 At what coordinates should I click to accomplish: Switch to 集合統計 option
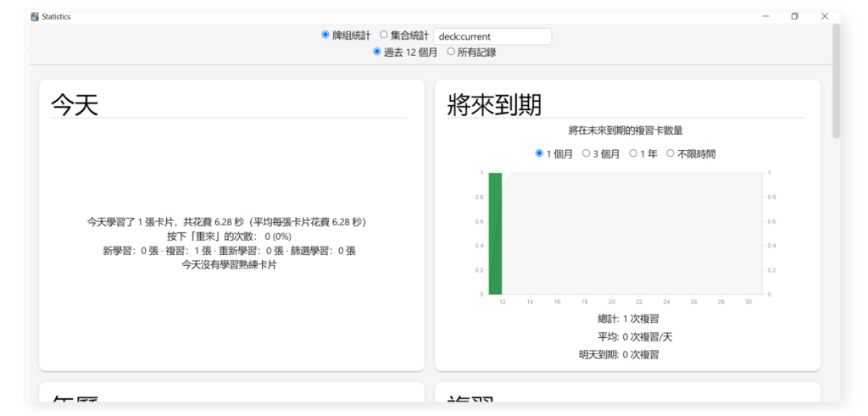pyautogui.click(x=384, y=35)
